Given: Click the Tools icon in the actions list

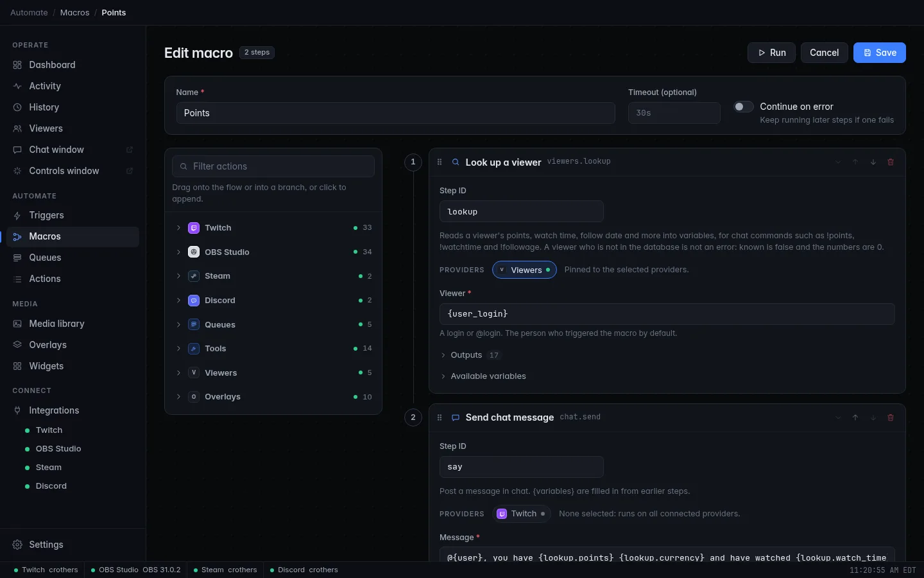Looking at the screenshot, I should [x=194, y=349].
